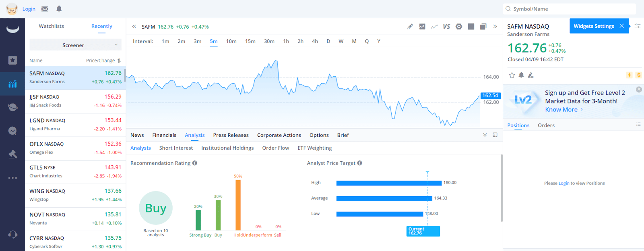
Task: Toggle the SAFM favorite star
Action: 512,75
